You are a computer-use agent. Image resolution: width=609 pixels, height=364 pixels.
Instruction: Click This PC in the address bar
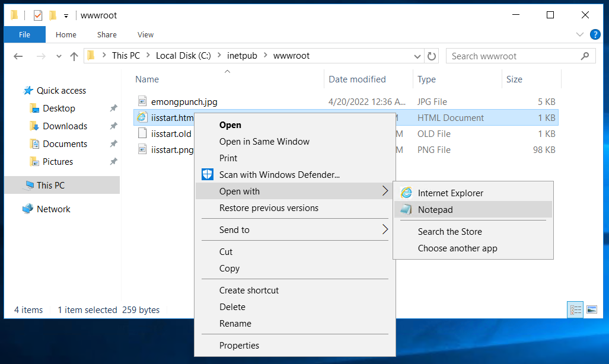pos(126,56)
